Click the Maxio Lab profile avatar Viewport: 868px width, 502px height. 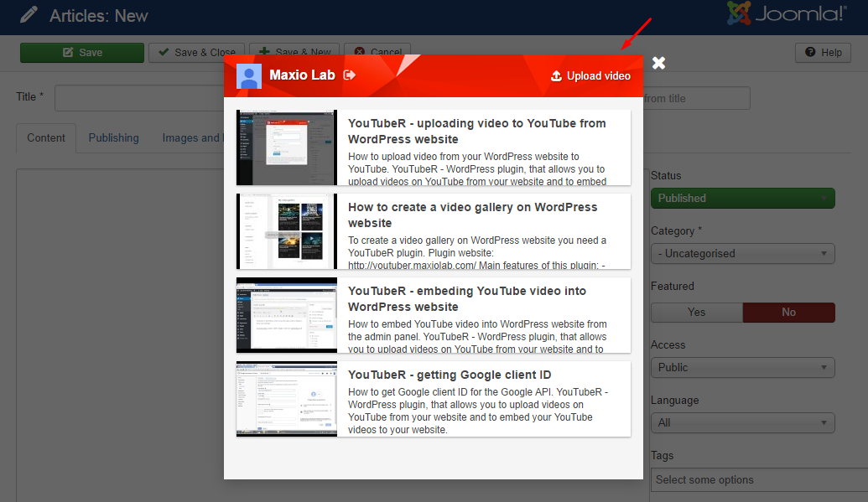(x=249, y=76)
